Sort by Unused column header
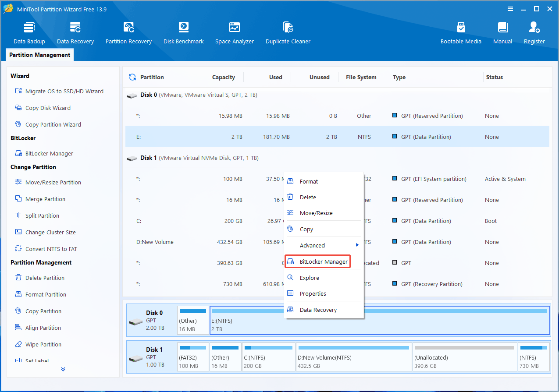 pyautogui.click(x=319, y=77)
